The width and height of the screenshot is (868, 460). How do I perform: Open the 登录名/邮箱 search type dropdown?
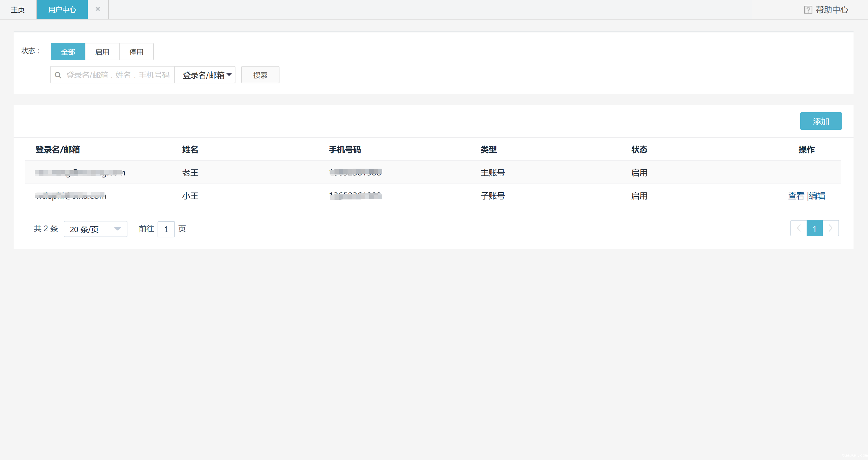point(204,74)
